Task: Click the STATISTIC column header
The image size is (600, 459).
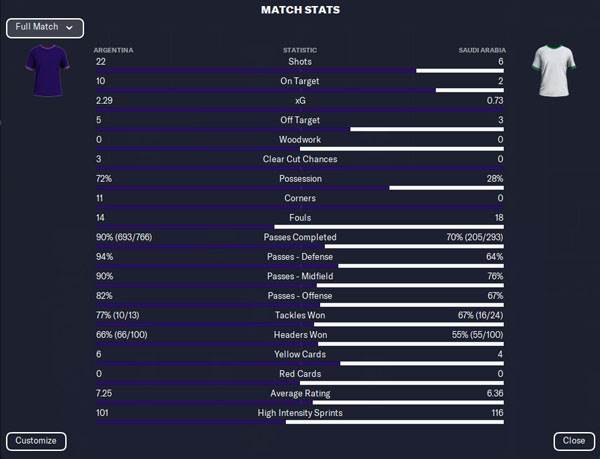Action: click(299, 49)
